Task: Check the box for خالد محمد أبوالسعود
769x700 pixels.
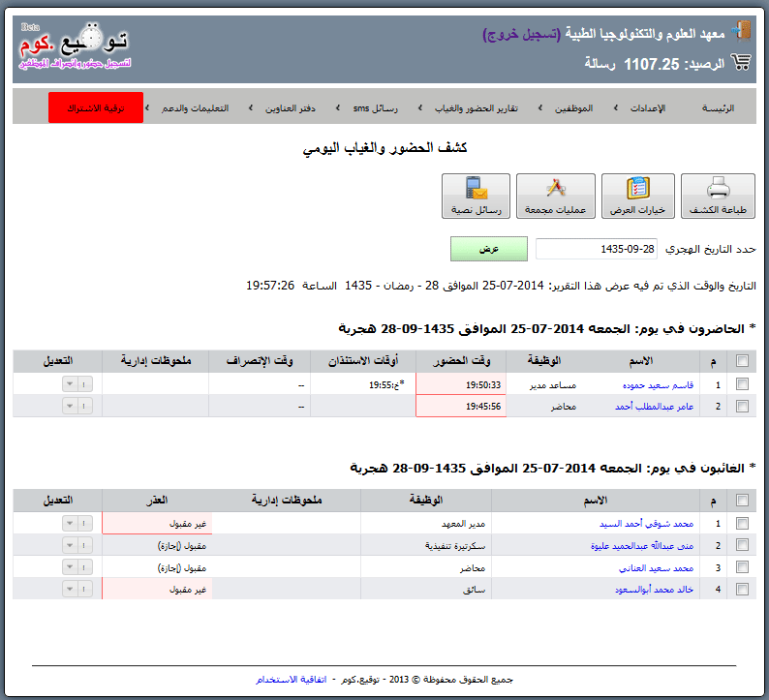Action: point(742,589)
